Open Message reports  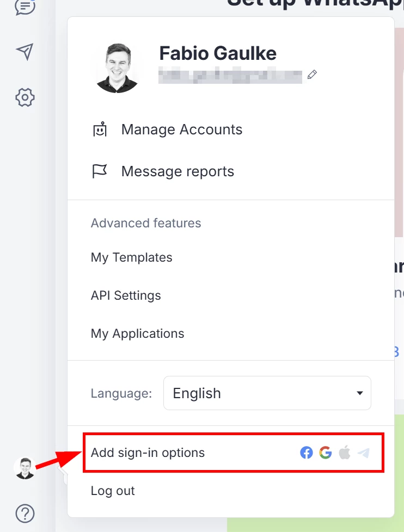pyautogui.click(x=177, y=171)
